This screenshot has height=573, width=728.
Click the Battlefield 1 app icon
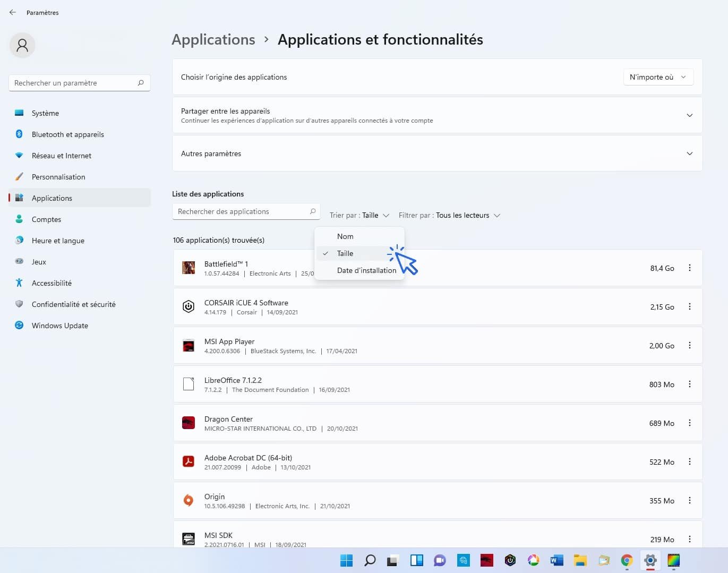tap(189, 268)
